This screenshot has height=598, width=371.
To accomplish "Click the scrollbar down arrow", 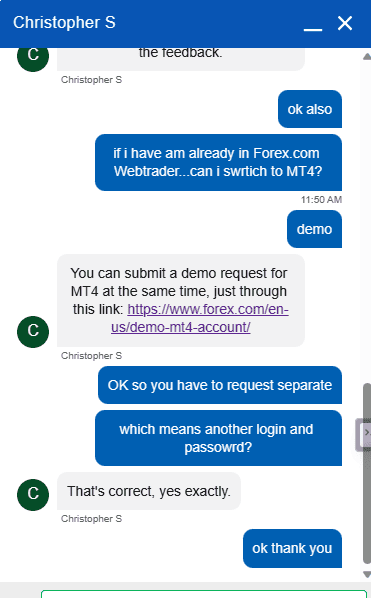I will tap(367, 574).
